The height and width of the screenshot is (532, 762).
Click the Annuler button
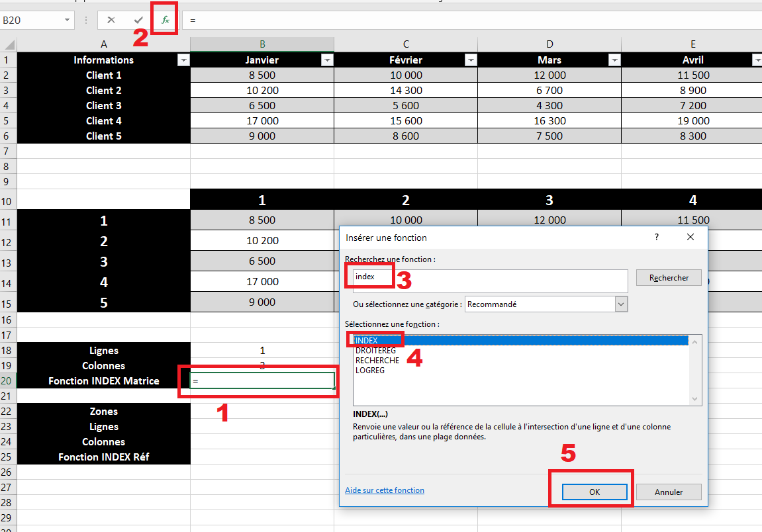click(669, 492)
